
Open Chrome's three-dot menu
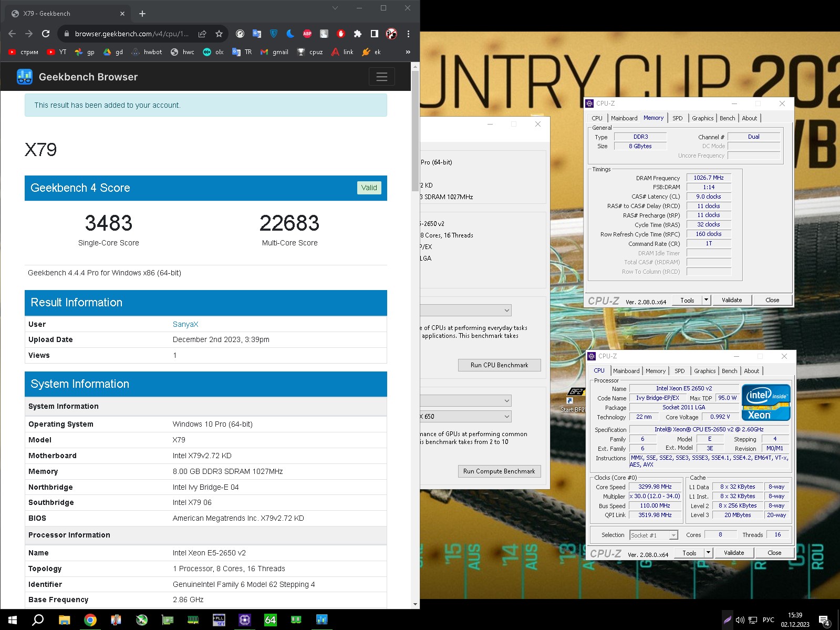coord(408,34)
